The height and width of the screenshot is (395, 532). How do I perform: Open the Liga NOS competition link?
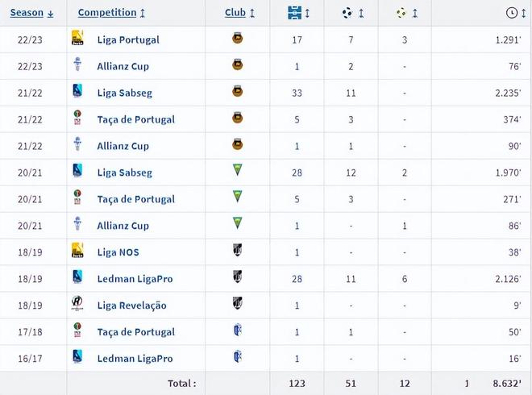118,252
